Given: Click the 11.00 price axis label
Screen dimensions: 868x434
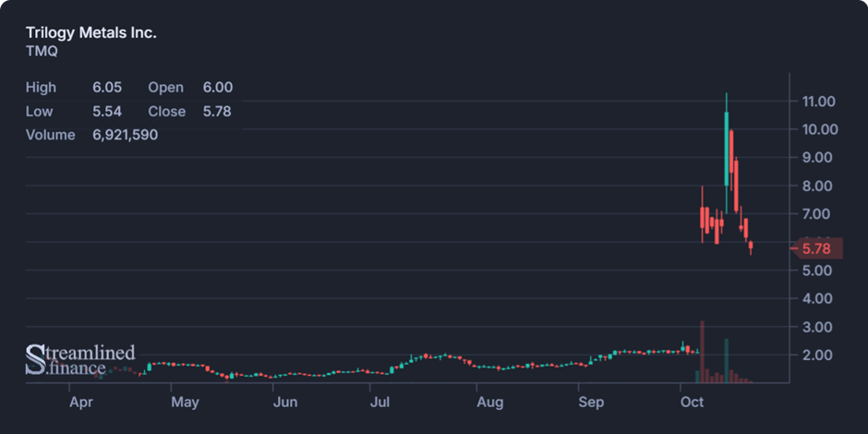Looking at the screenshot, I should click(818, 102).
